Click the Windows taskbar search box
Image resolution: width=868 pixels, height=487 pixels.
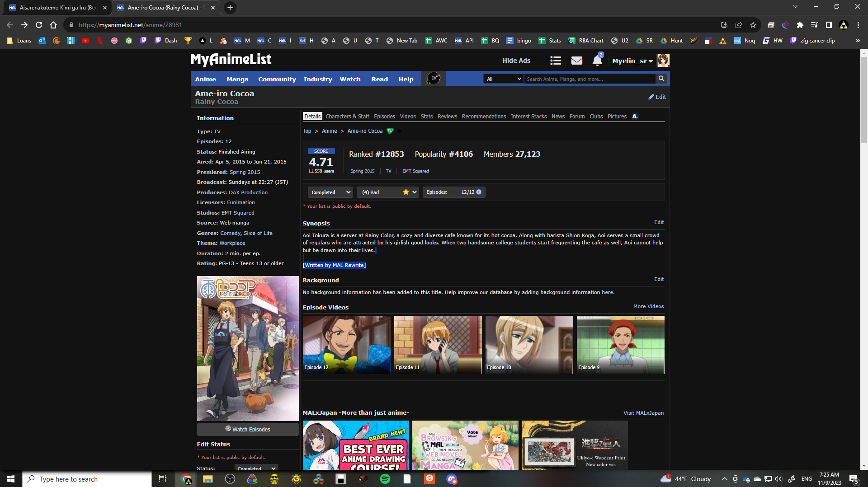click(87, 479)
